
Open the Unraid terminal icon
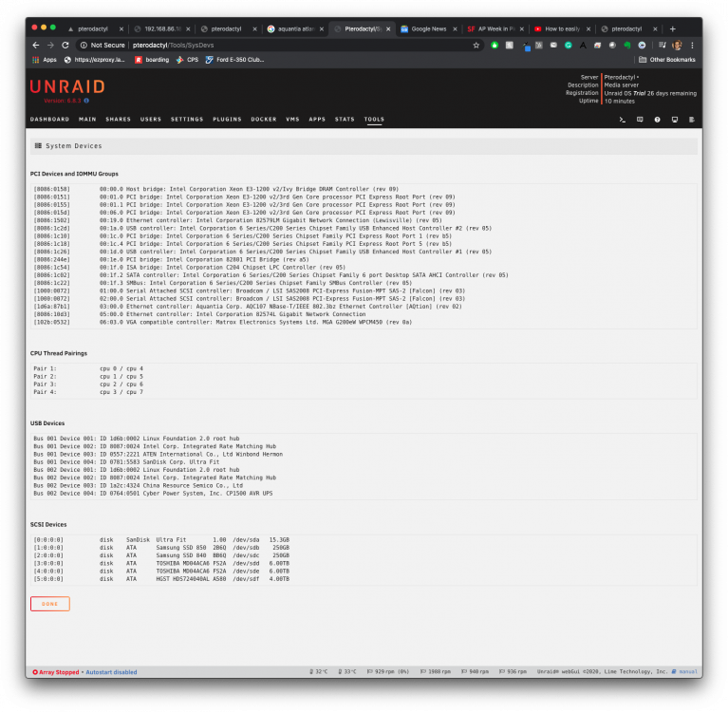pyautogui.click(x=622, y=120)
